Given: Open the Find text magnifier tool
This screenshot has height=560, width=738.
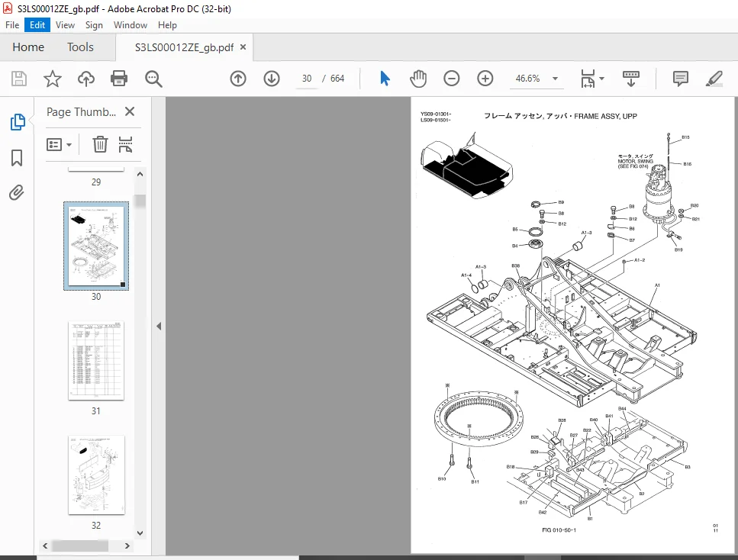Looking at the screenshot, I should 153,79.
